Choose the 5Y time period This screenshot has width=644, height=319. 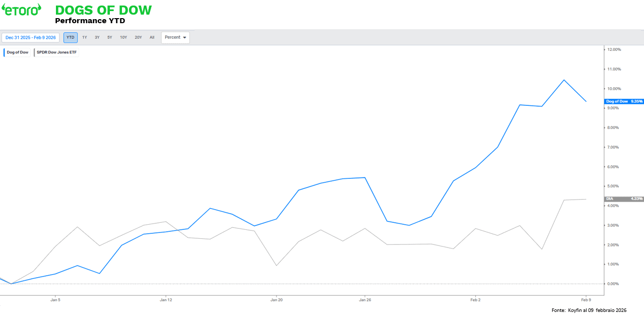pos(110,37)
